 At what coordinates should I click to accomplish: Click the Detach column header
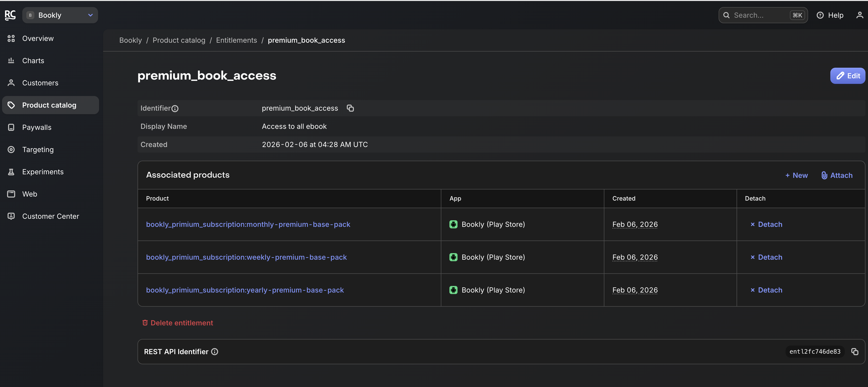tap(755, 198)
